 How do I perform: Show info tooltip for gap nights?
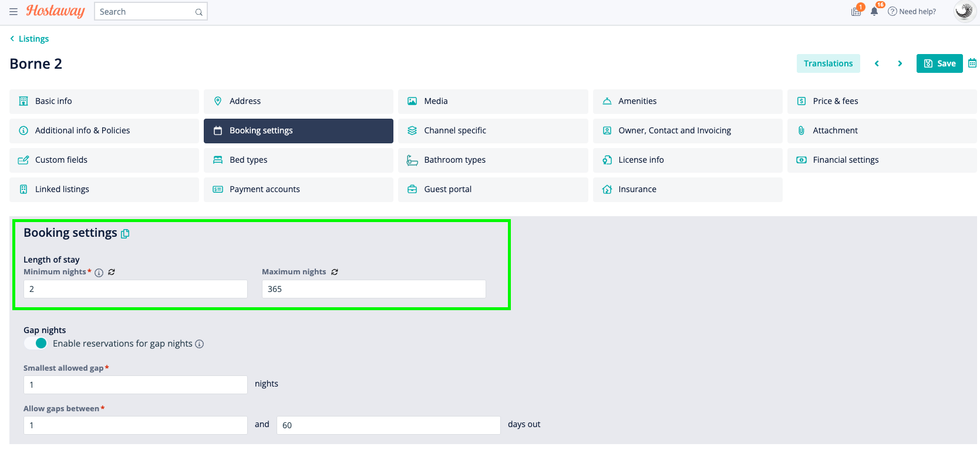(200, 344)
